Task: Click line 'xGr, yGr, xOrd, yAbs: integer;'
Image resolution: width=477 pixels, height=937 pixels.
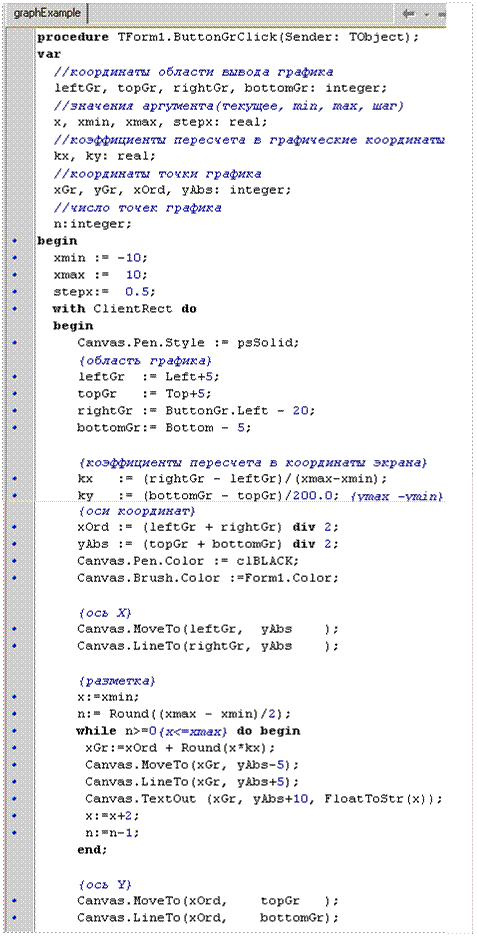Action: [172, 191]
